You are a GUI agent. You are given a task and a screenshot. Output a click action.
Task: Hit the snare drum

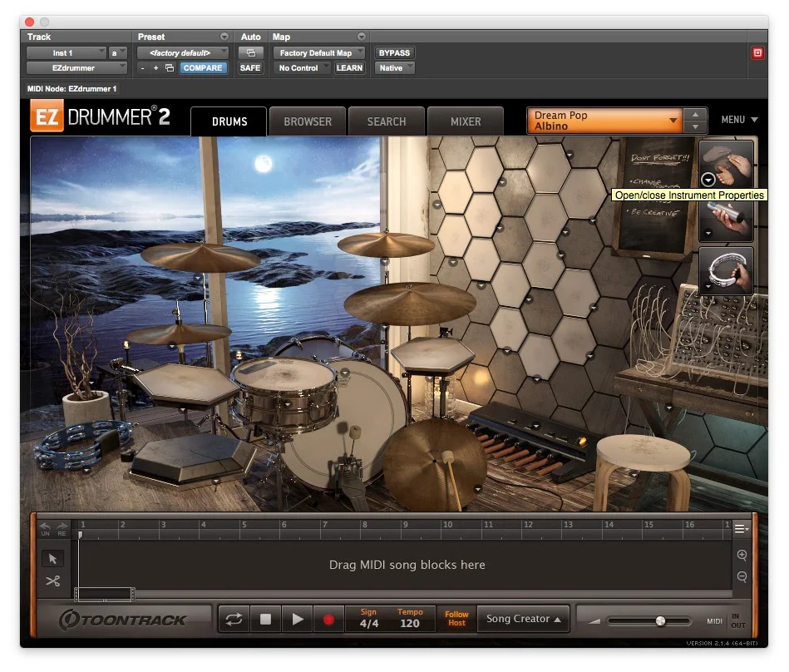coord(285,376)
